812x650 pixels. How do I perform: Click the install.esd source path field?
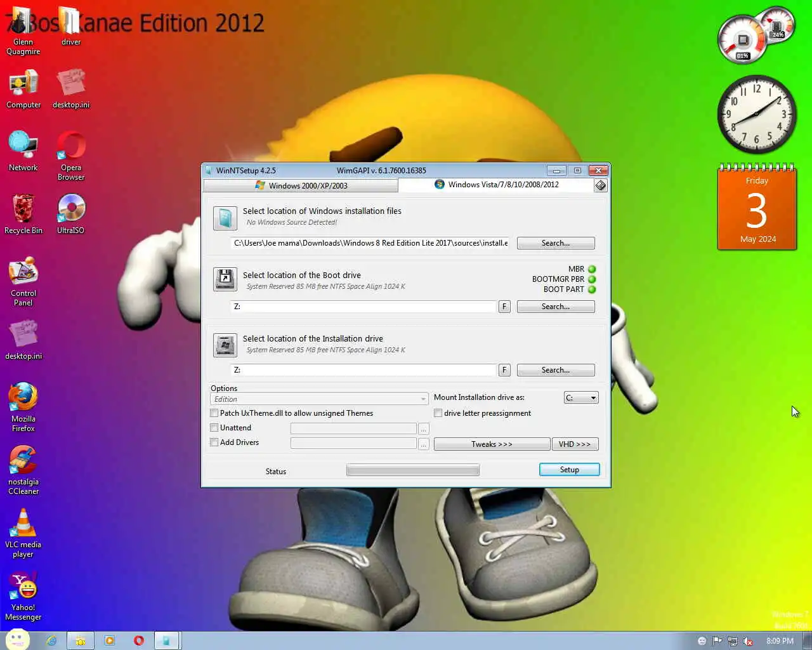[370, 243]
